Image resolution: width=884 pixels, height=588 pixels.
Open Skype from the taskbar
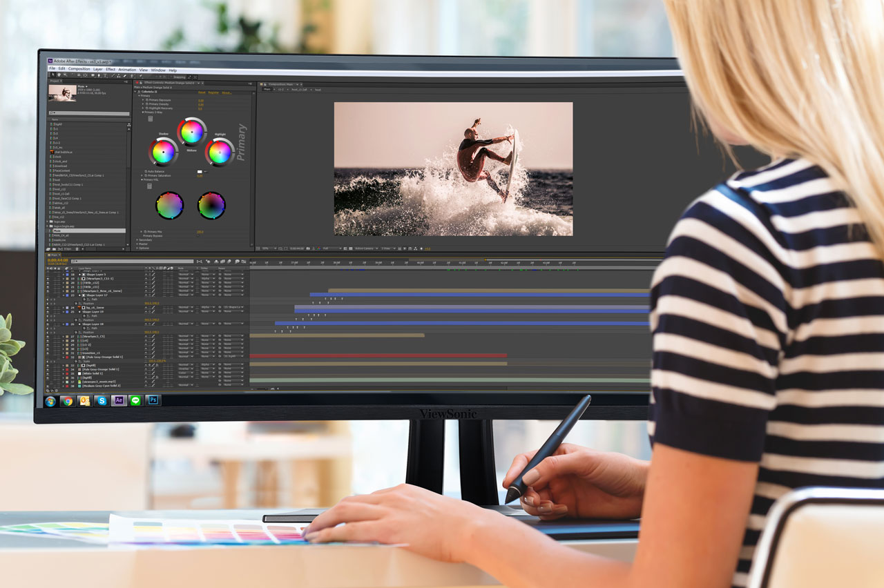[102, 400]
